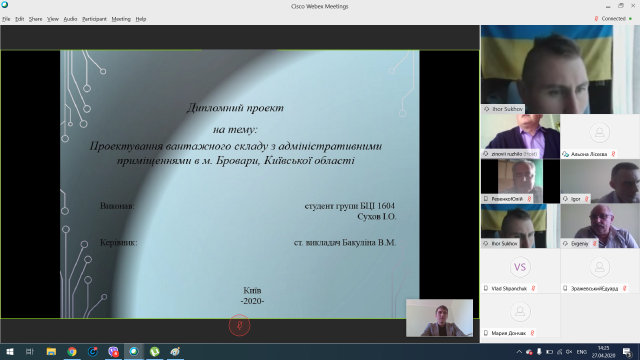Open the uTorrent taskbar icon
The width and height of the screenshot is (640, 360).
point(155,351)
